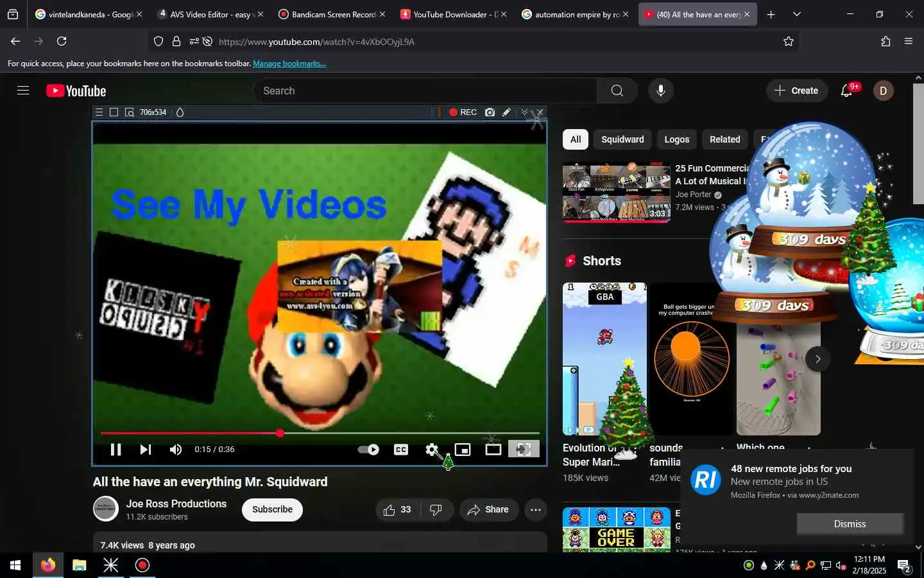Open Bandicam menu hamburger icon
This screenshot has width=924, height=578.
tap(99, 112)
